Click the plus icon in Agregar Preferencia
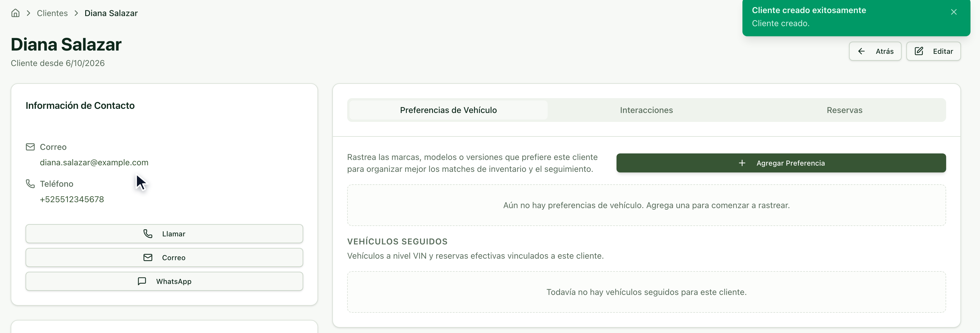Image resolution: width=980 pixels, height=333 pixels. pos(742,163)
